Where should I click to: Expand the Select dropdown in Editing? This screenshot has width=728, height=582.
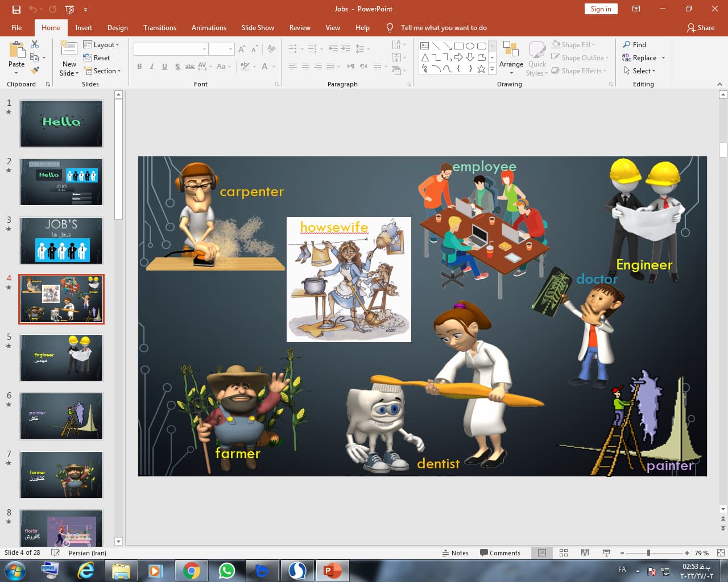click(x=640, y=71)
